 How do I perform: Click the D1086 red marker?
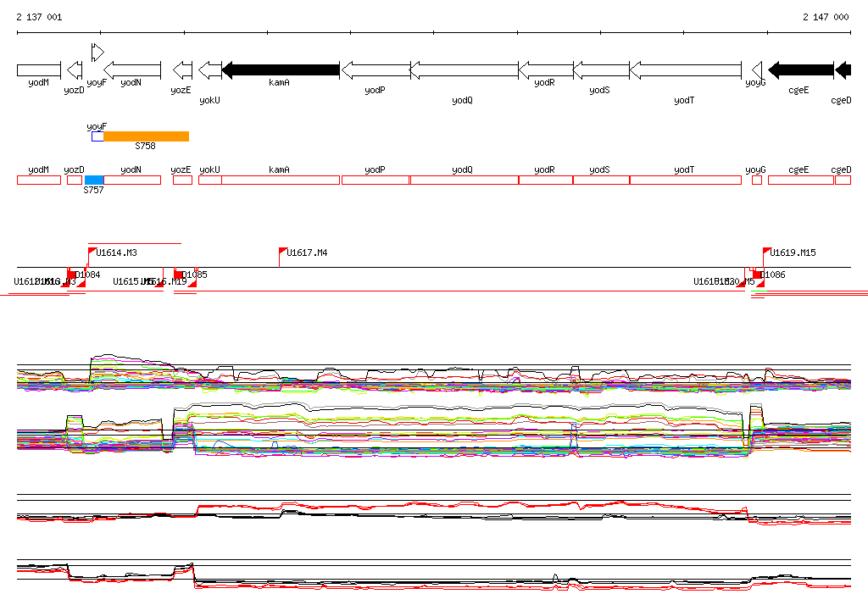click(x=756, y=275)
